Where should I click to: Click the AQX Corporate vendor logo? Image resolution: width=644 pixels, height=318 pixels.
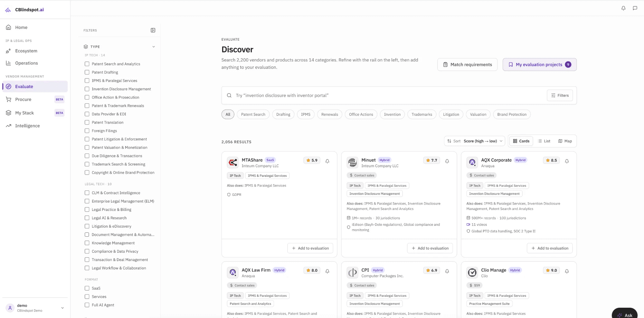(x=472, y=163)
